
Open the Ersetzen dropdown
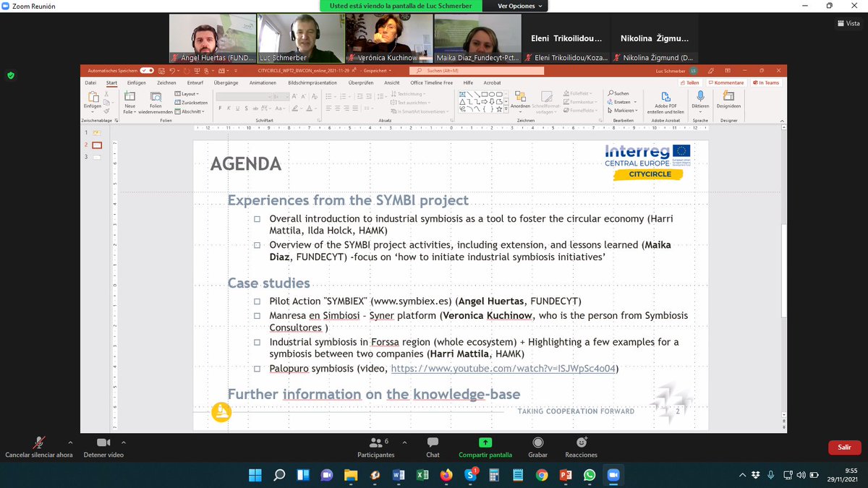pos(621,103)
